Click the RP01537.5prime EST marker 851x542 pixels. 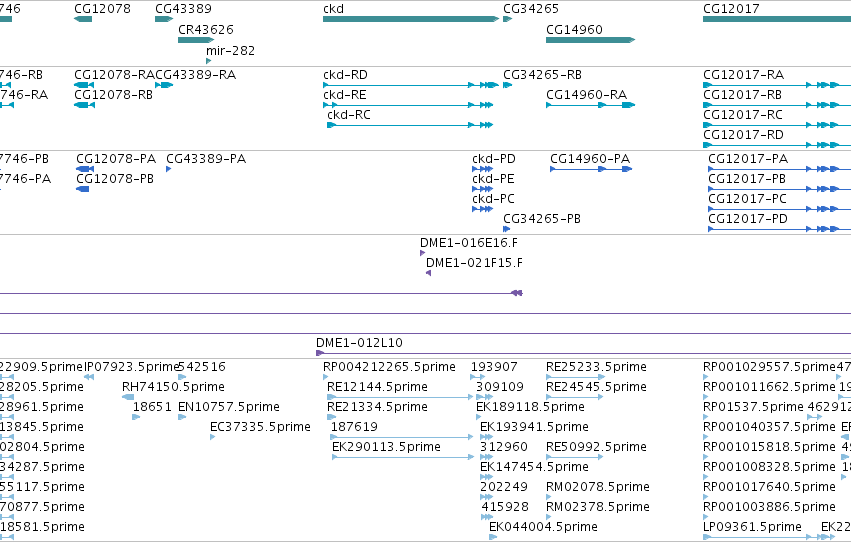tap(705, 417)
